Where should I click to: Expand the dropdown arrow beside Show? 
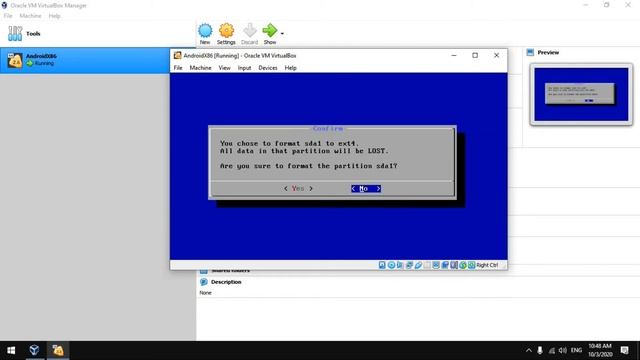282,33
